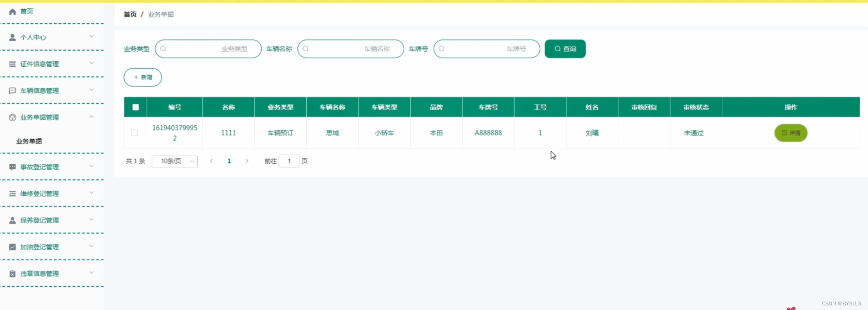Click the person icon beside 个人中心
This screenshot has width=868, height=310.
(x=13, y=38)
